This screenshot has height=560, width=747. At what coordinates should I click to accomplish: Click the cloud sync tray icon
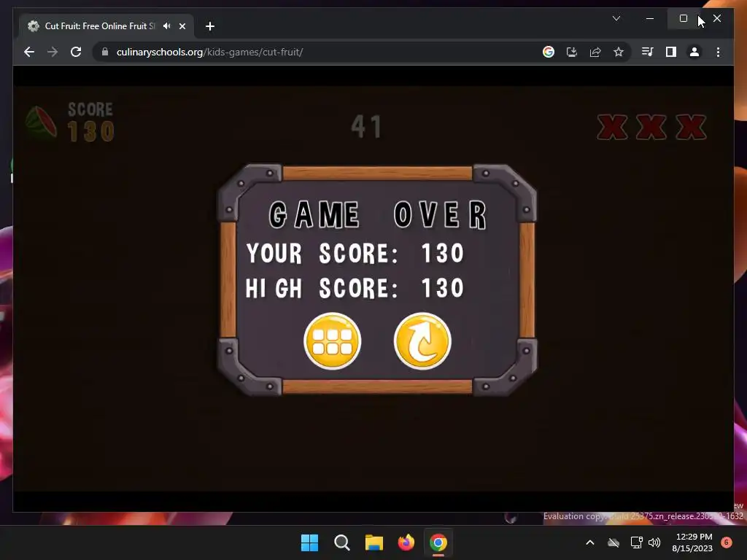click(x=614, y=542)
